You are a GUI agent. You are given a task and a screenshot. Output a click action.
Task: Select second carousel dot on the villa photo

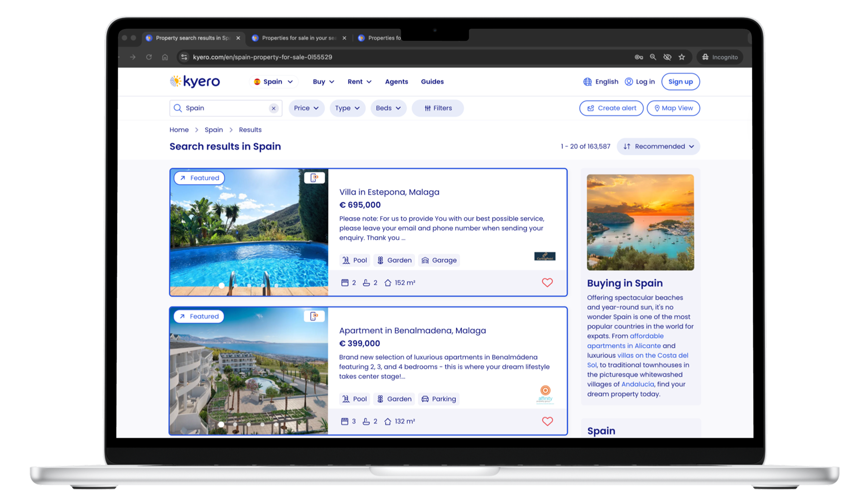[236, 286]
